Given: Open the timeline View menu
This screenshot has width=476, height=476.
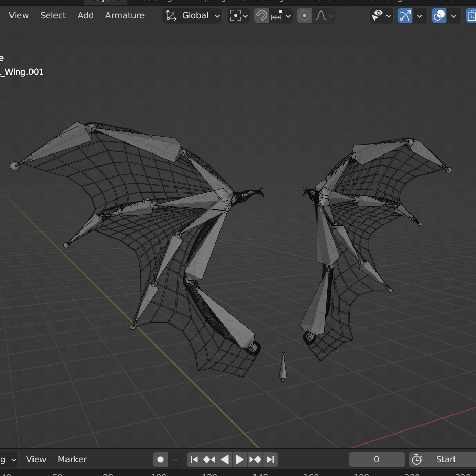Looking at the screenshot, I should pos(36,459).
